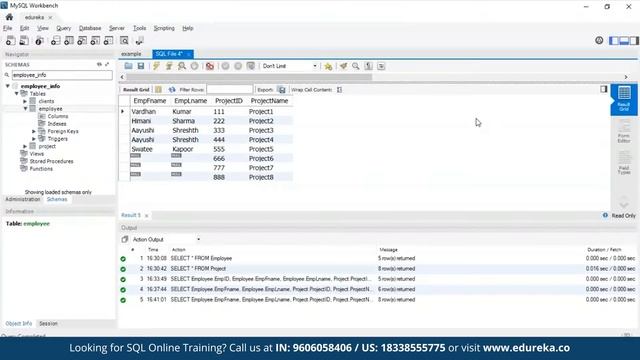The image size is (640, 360).
Task: Stop the running query icon
Action: (x=194, y=66)
